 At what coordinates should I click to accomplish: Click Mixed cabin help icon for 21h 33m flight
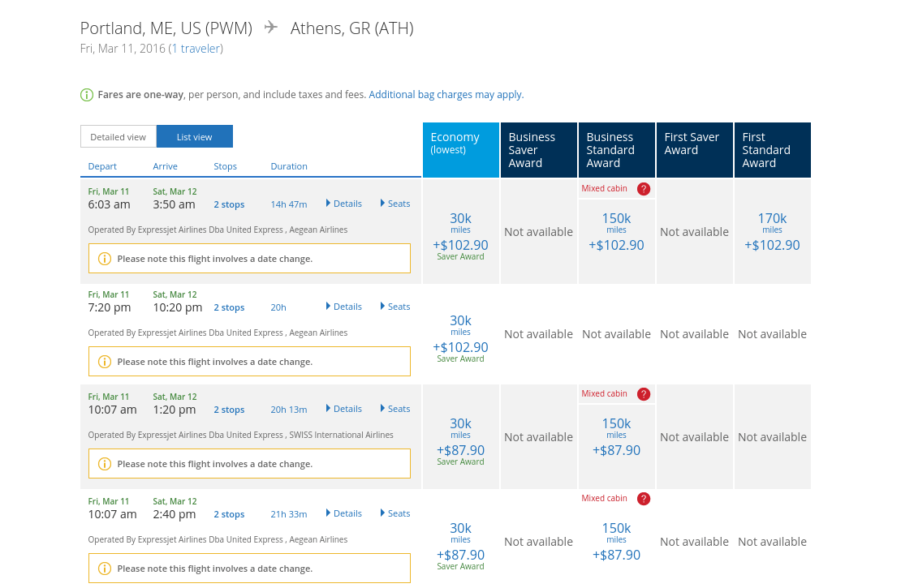(x=644, y=499)
